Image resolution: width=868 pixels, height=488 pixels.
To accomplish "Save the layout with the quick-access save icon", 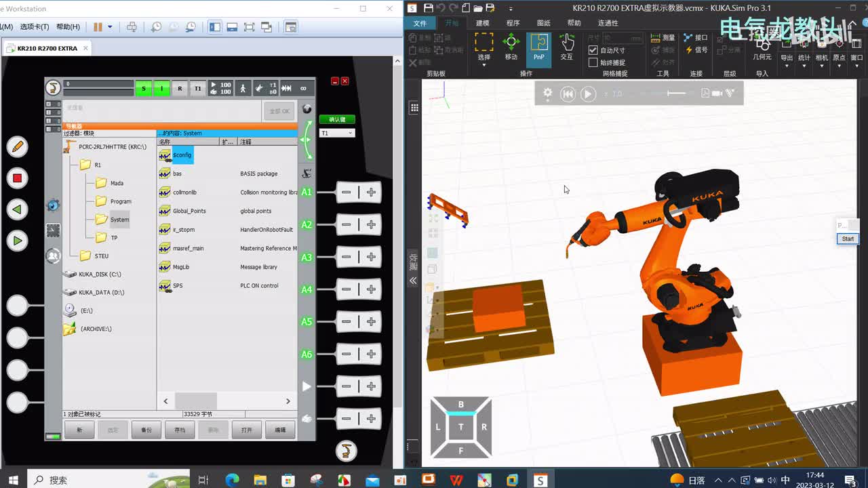I will click(428, 7).
